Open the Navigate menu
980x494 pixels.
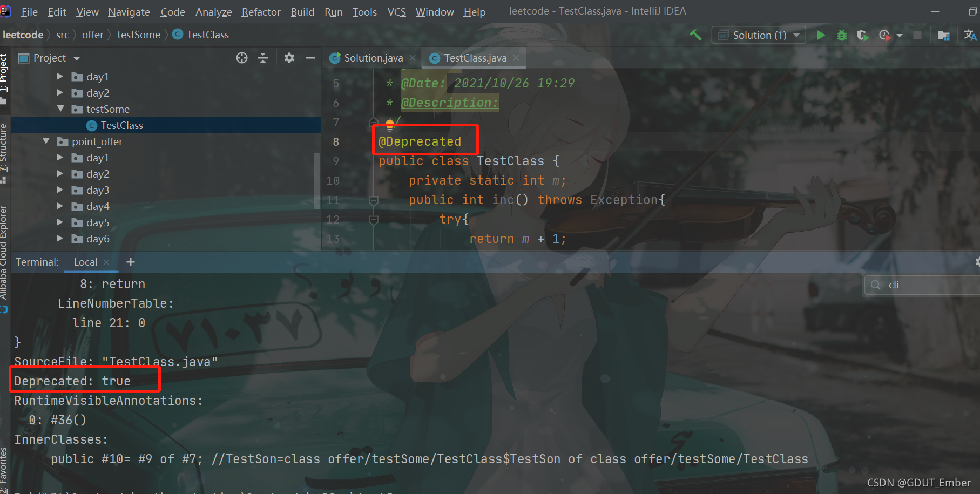[129, 12]
